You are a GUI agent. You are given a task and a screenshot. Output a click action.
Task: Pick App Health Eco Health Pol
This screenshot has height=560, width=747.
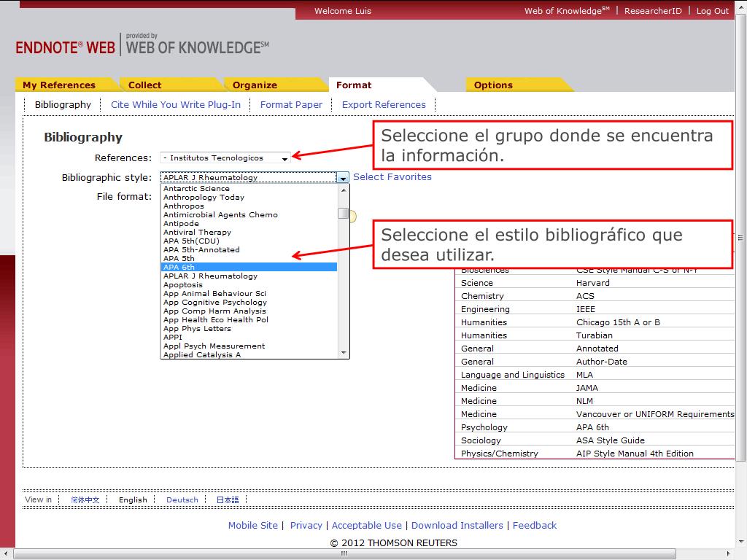pos(249,319)
